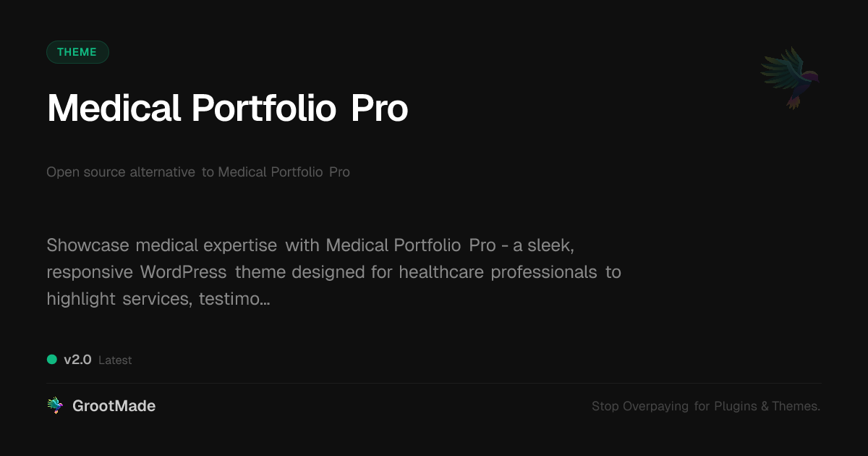This screenshot has height=456, width=868.
Task: Click the word Portfolio in the large title
Action: (x=264, y=109)
